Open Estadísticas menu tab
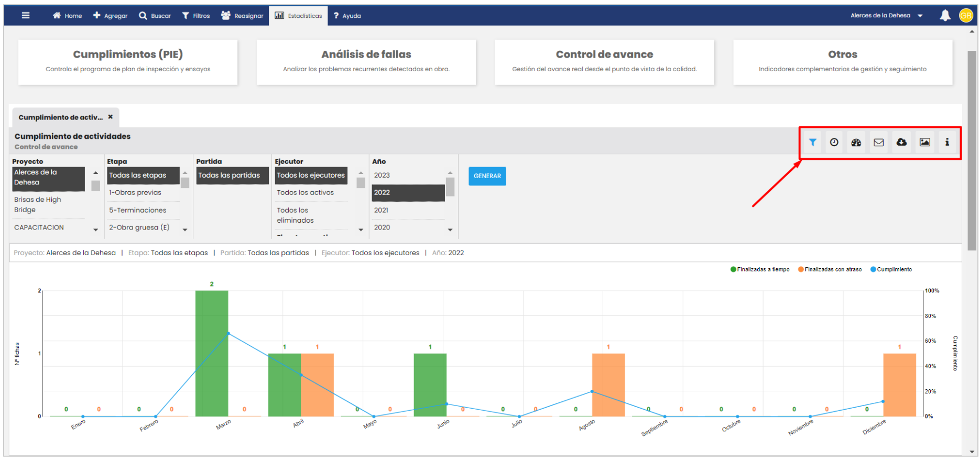 [x=299, y=16]
